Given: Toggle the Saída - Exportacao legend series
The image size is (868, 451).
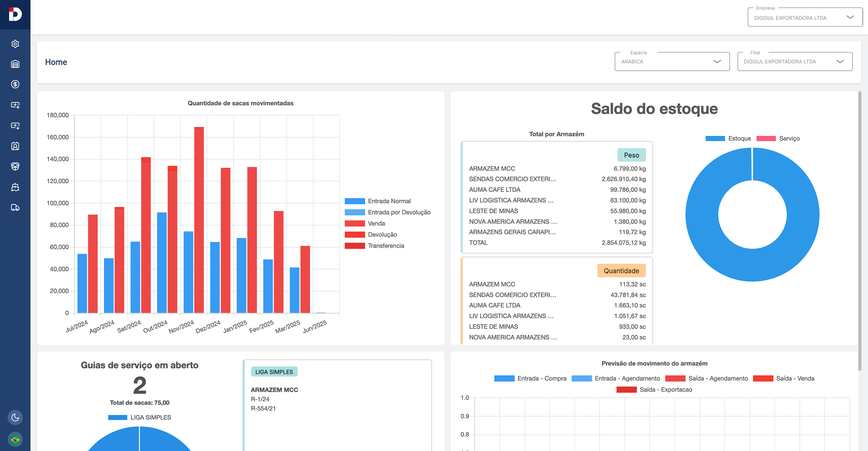Looking at the screenshot, I should (x=654, y=390).
